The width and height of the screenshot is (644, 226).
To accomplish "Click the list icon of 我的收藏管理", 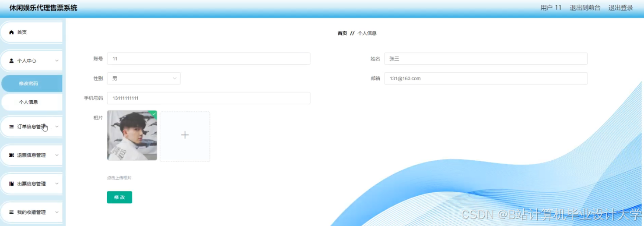I will coord(11,212).
